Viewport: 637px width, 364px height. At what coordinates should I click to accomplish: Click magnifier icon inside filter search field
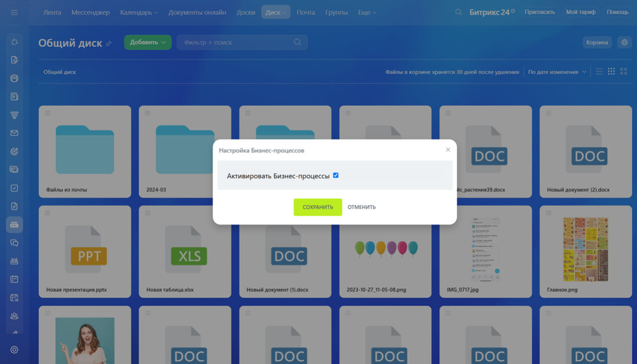298,42
